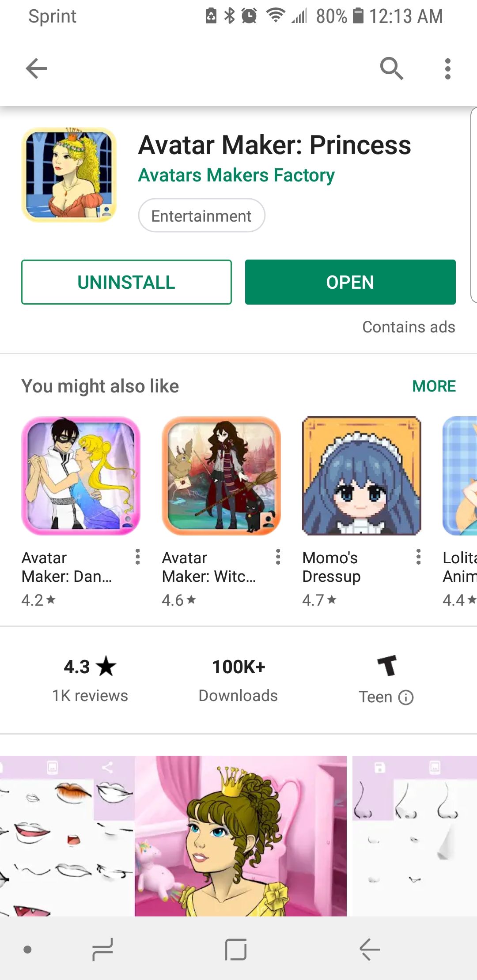This screenshot has height=980, width=477.
Task: View the 4.3 star rating reviews
Action: 90,680
